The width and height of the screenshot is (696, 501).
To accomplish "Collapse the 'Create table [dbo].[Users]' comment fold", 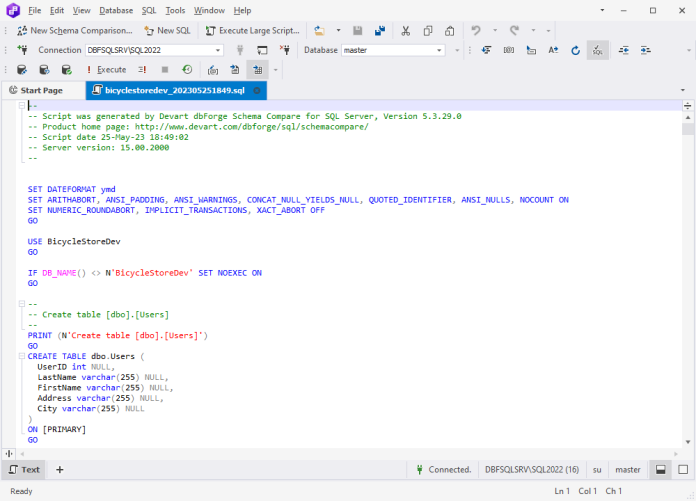I will [x=21, y=304].
